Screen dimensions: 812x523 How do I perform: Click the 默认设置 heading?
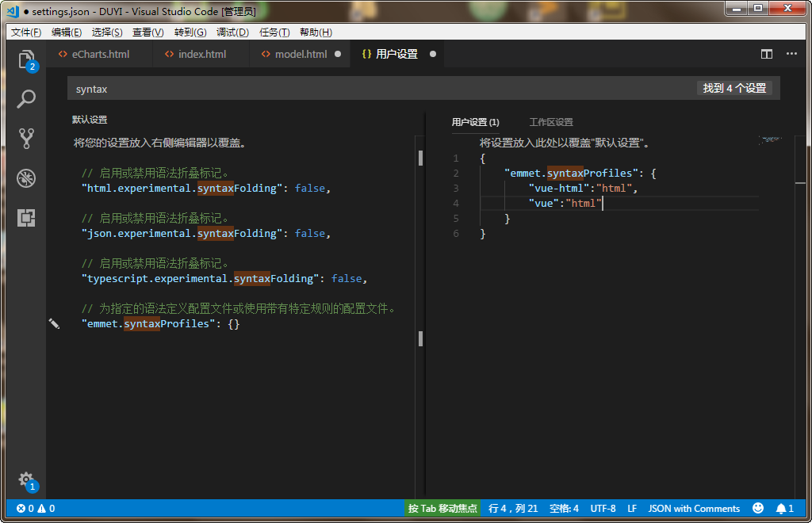[x=90, y=120]
